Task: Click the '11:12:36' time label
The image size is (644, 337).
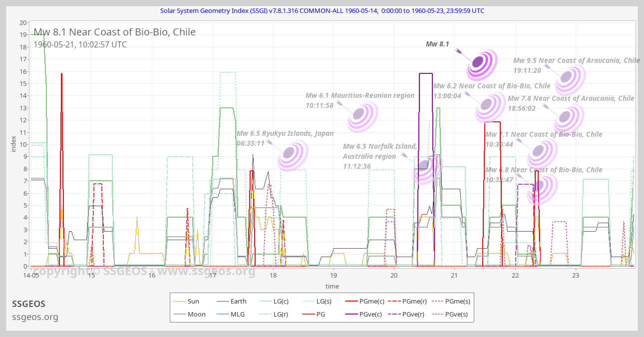Action: [357, 166]
